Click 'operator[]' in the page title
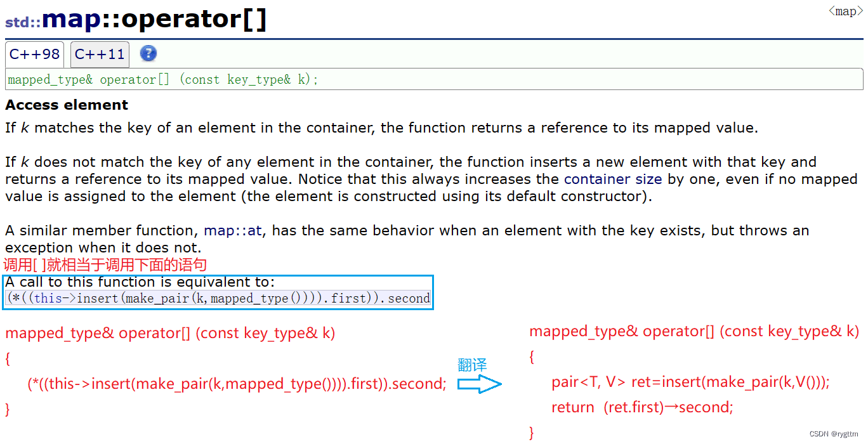Image resolution: width=868 pixels, height=444 pixels. point(194,20)
